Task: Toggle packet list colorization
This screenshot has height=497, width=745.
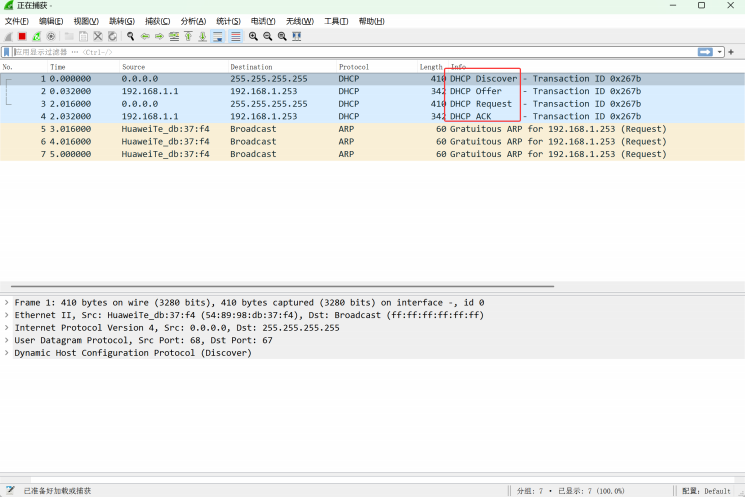Action: click(x=236, y=37)
